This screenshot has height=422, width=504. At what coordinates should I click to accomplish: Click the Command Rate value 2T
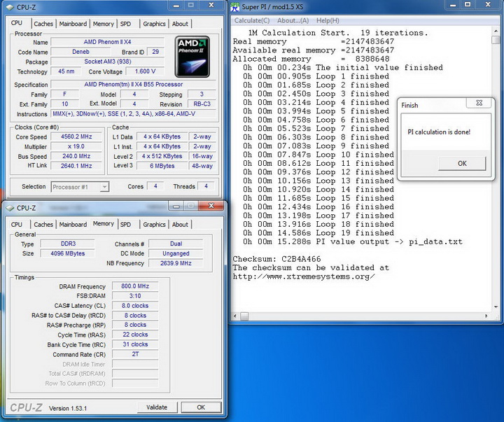point(135,354)
